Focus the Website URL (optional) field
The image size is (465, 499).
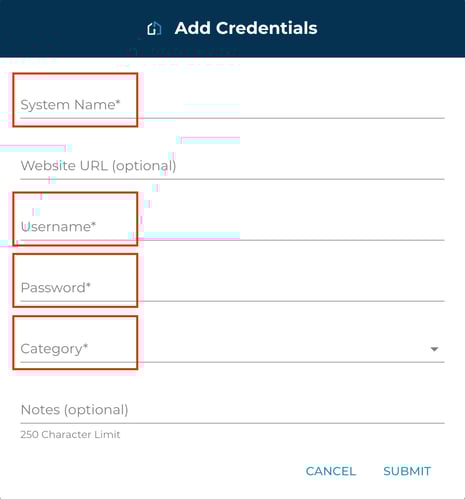[x=232, y=166]
